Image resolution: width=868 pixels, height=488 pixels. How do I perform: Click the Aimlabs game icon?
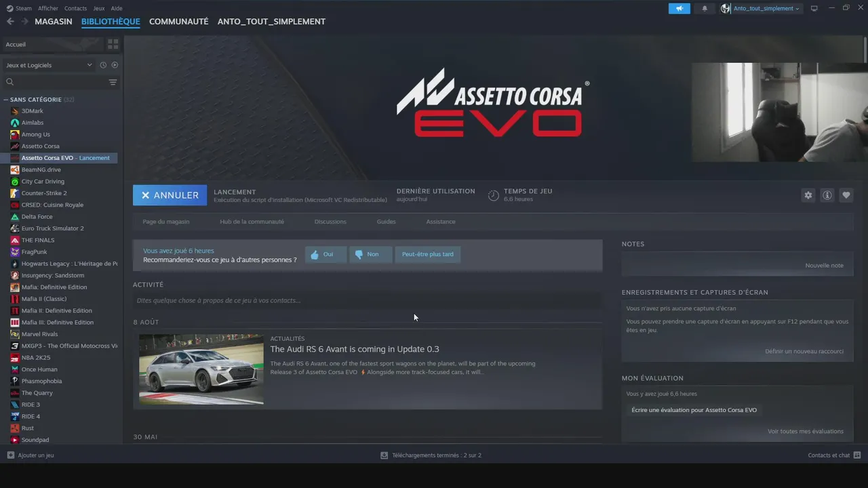tap(15, 123)
